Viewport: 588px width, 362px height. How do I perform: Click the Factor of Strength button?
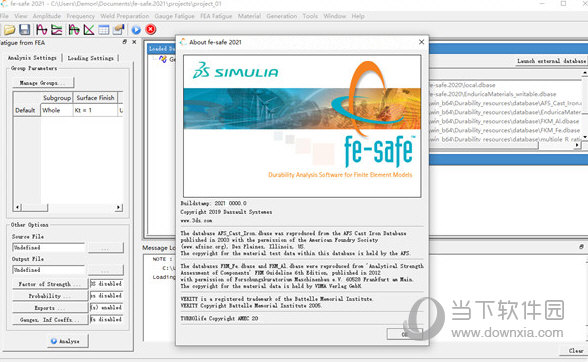(50, 284)
